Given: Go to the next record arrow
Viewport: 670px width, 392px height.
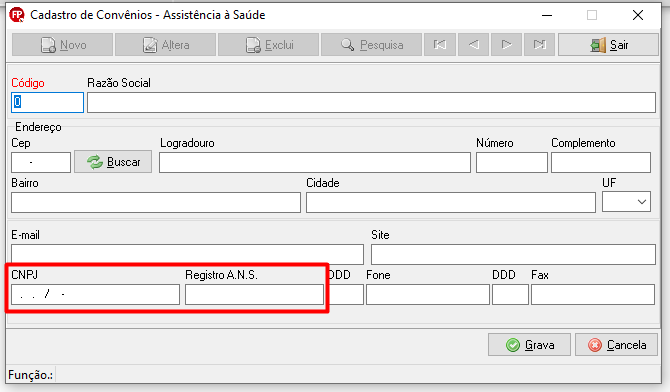Looking at the screenshot, I should point(506,44).
